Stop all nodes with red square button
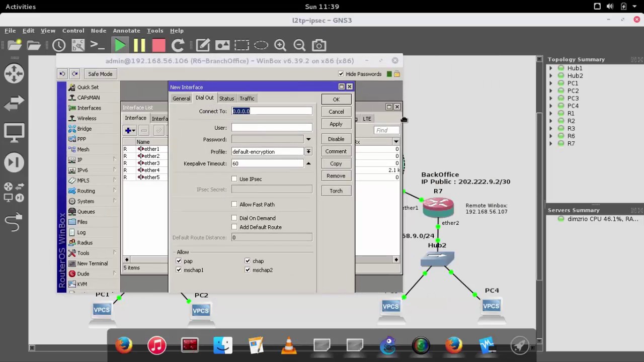 (158, 45)
